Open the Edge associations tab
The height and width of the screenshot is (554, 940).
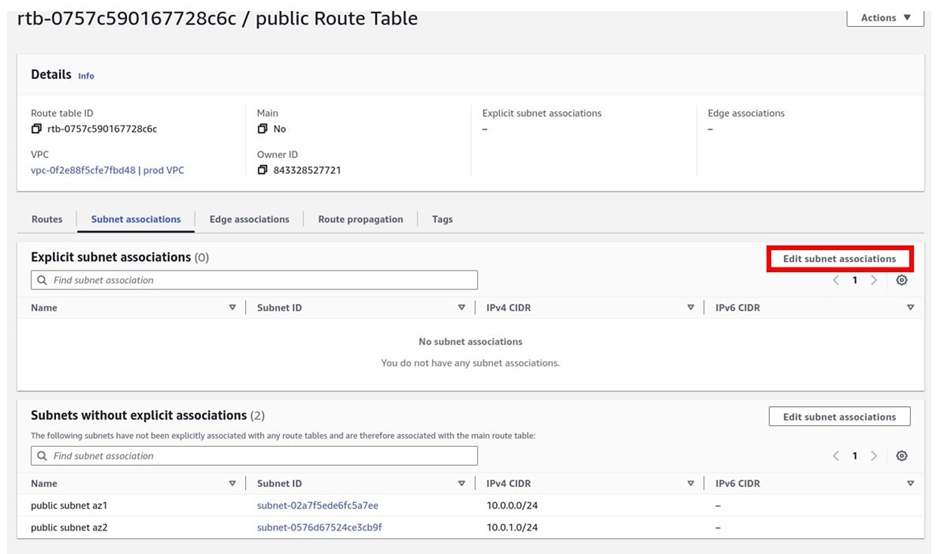(x=249, y=219)
